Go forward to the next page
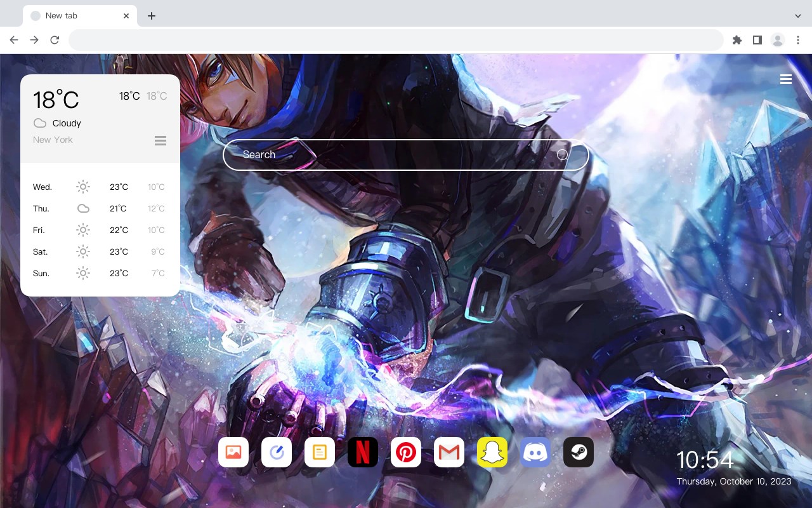Viewport: 812px width, 508px height. (34, 40)
